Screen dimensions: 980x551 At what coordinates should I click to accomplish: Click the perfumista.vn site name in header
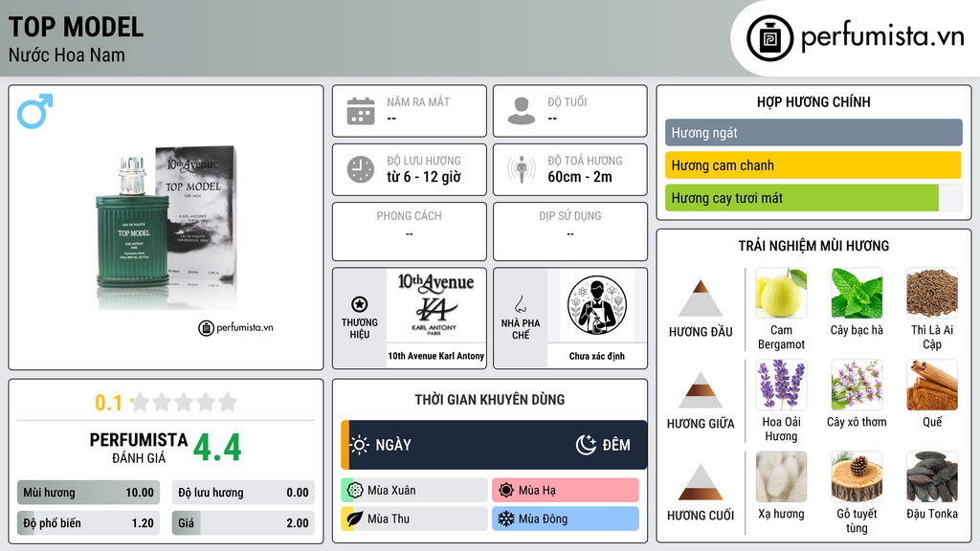(x=882, y=36)
